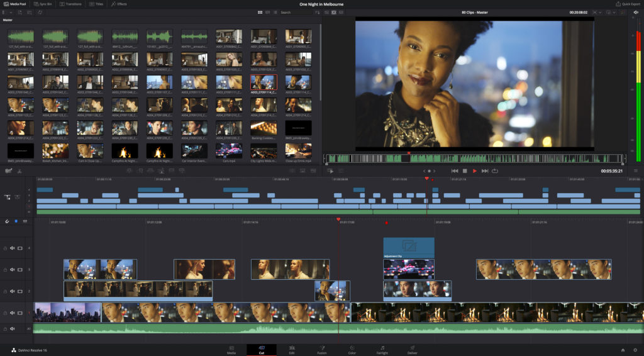Image resolution: width=644 pixels, height=356 pixels.
Task: Open the viewer Tools icon
Action: tap(340, 171)
